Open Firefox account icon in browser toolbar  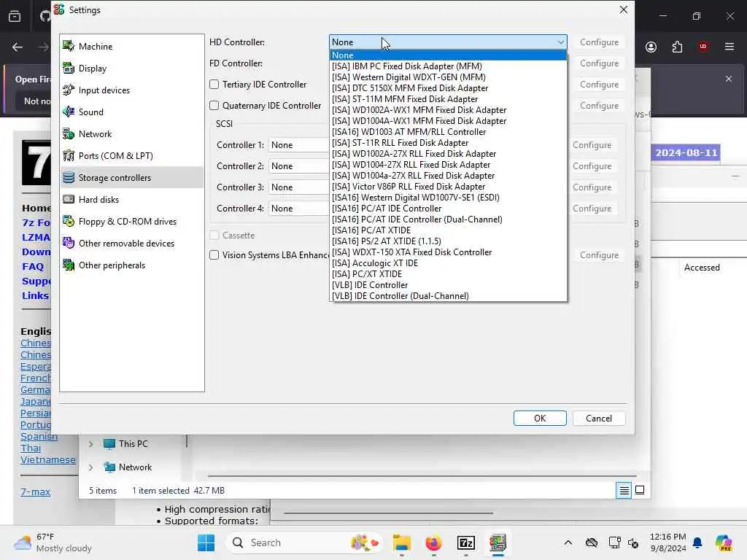(651, 47)
